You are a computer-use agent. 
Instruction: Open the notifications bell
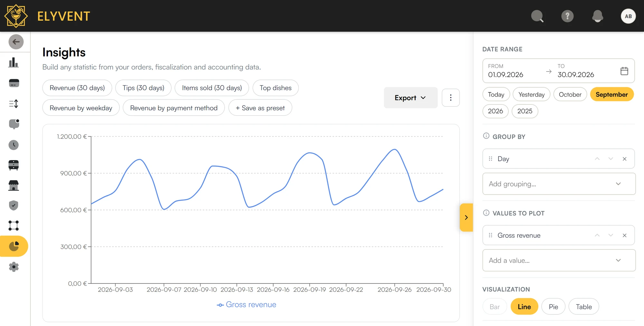click(x=598, y=16)
